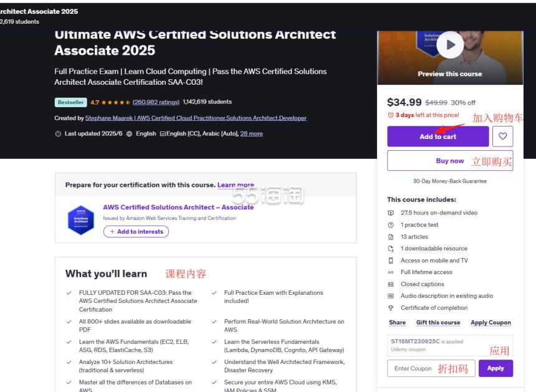The width and height of the screenshot is (536, 392).
Task: Click the certificate of completion trophy icon
Action: (391, 308)
